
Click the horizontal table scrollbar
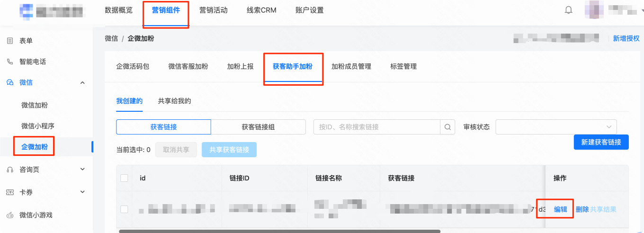point(279,231)
